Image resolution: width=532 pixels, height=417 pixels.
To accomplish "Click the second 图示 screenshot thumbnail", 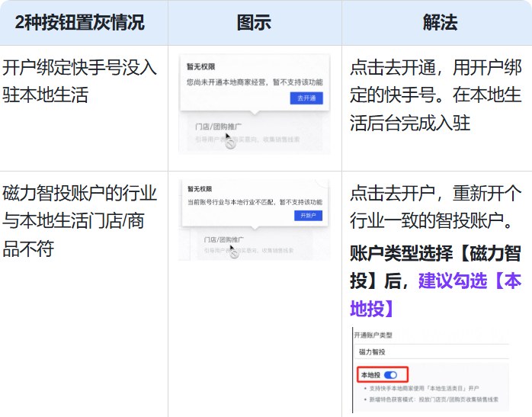I will click(255, 220).
